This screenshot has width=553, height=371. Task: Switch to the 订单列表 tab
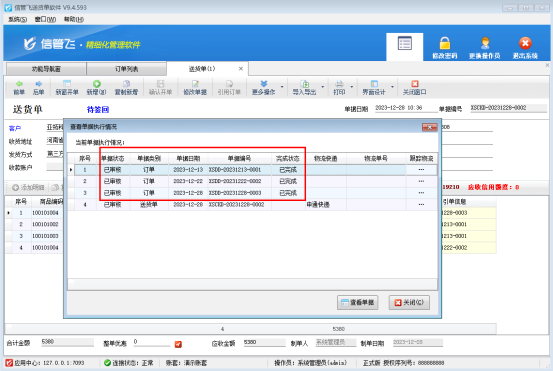tap(127, 69)
